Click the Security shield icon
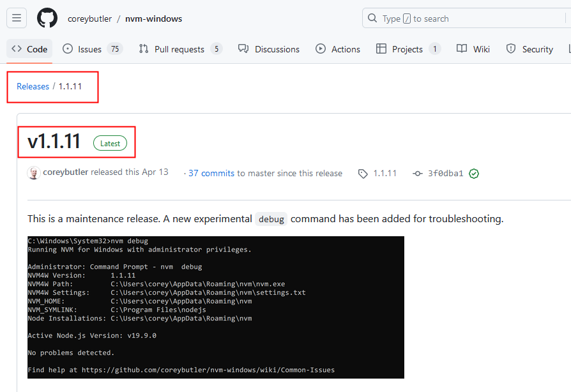The height and width of the screenshot is (392, 571). click(x=511, y=49)
